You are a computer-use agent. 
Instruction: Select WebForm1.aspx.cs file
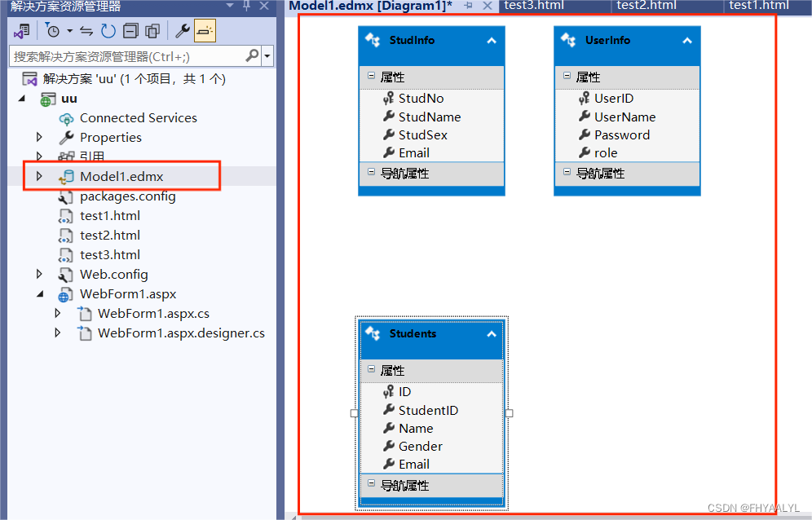pos(153,314)
